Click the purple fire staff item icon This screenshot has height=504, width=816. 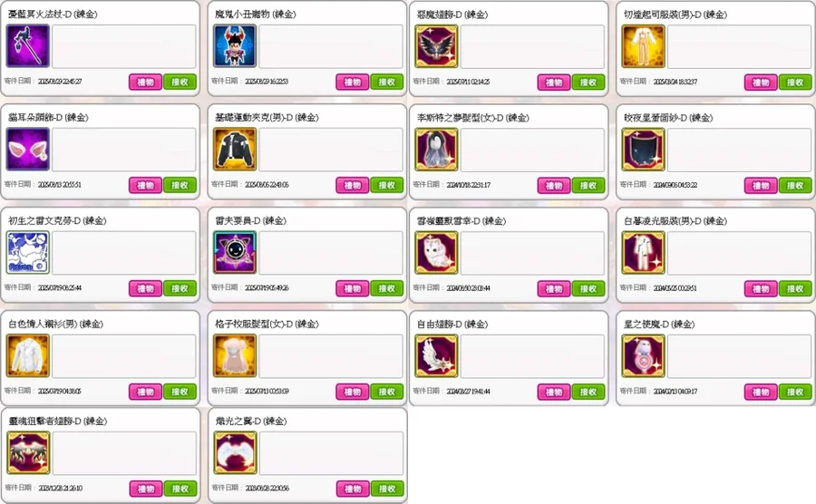(x=27, y=47)
